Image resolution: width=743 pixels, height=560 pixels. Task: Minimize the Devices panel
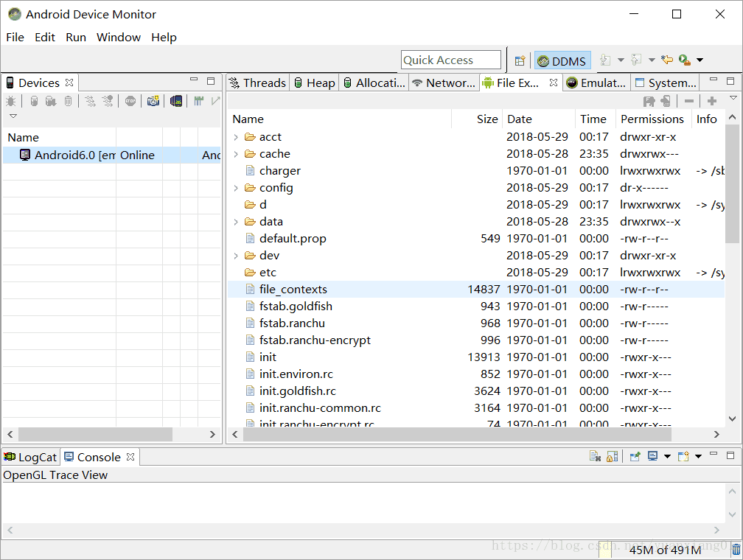coord(194,80)
